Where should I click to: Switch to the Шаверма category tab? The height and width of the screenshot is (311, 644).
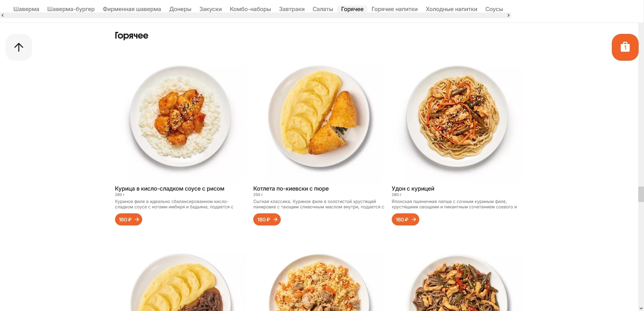pos(26,9)
